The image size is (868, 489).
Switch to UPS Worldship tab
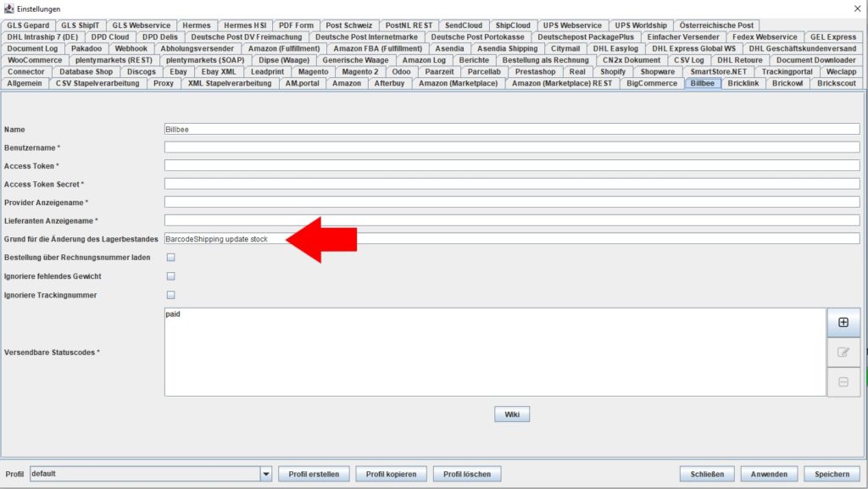click(641, 25)
